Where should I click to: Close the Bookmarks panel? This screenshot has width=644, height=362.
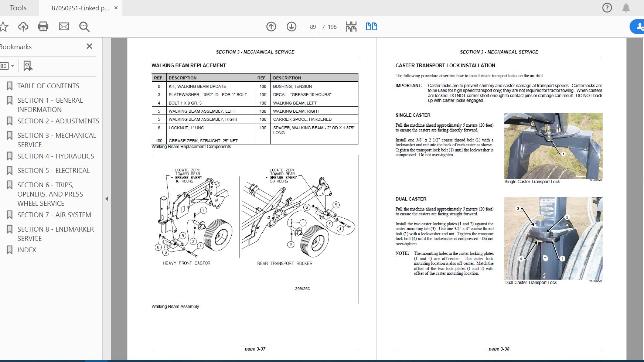click(89, 46)
